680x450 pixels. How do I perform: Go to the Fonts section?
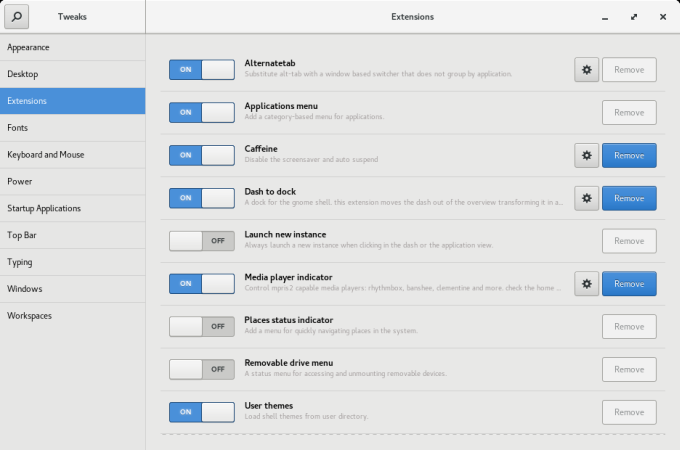72,128
